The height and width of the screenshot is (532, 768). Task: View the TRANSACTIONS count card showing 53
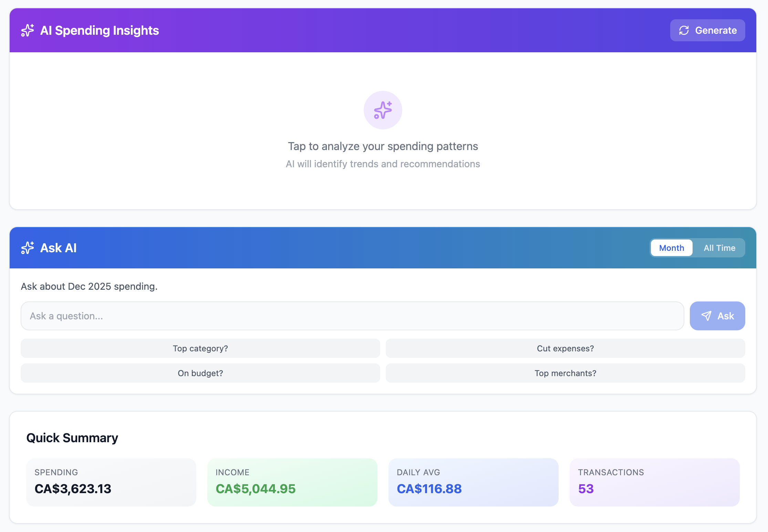pos(654,482)
